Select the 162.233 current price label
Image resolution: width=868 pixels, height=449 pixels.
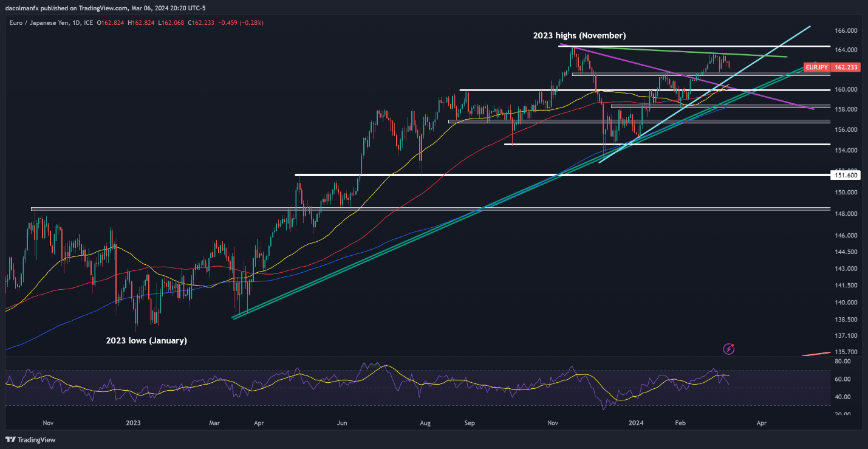coord(846,67)
